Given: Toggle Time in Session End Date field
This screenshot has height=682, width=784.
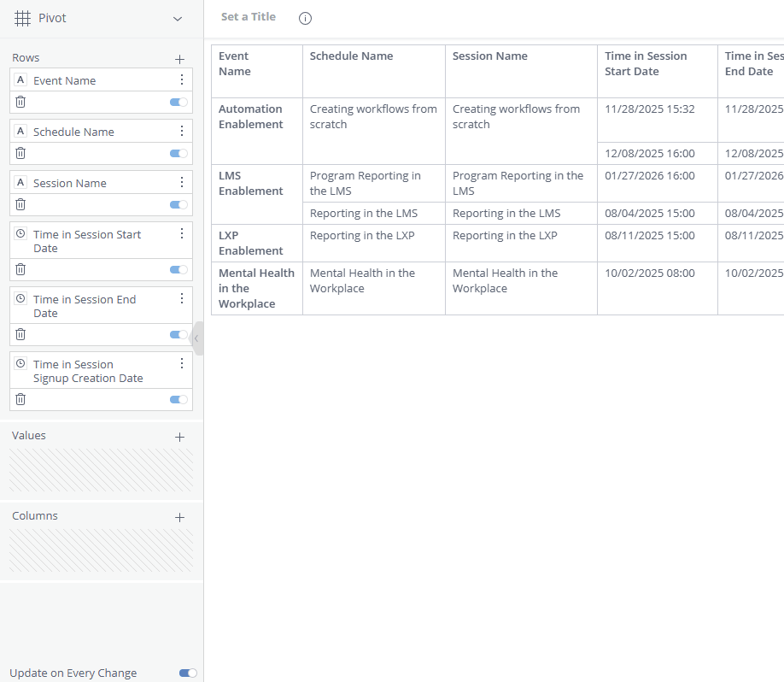Looking at the screenshot, I should (178, 334).
